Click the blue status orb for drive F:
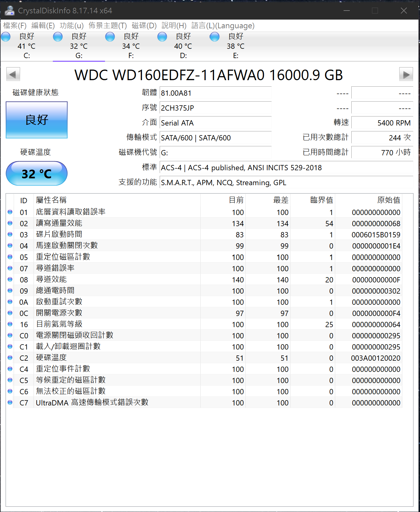The image size is (420, 512). coord(110,37)
